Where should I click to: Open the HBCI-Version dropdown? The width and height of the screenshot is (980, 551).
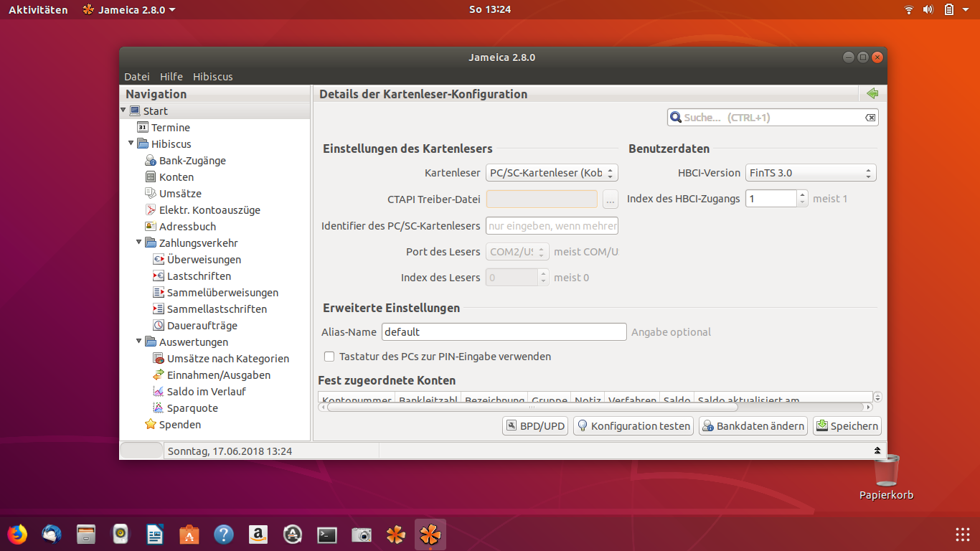811,173
